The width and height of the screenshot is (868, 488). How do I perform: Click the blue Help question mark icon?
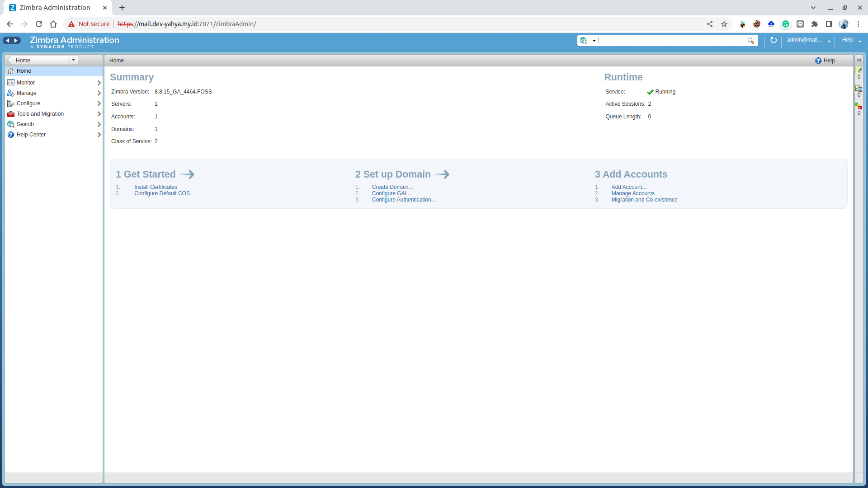tap(818, 61)
